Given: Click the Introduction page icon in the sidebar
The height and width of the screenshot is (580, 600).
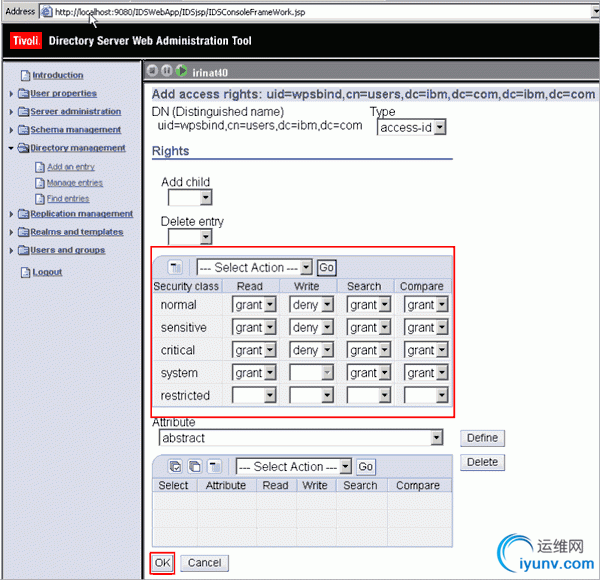Looking at the screenshot, I should (25, 75).
